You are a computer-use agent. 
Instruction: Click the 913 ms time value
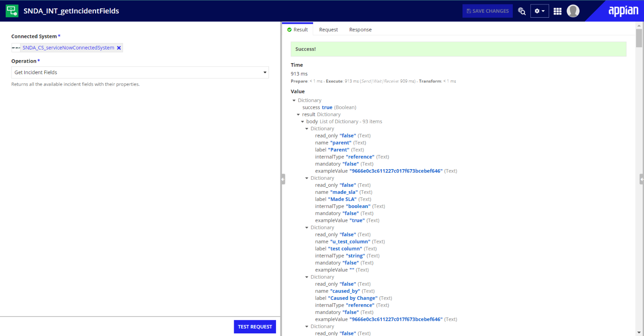(299, 74)
